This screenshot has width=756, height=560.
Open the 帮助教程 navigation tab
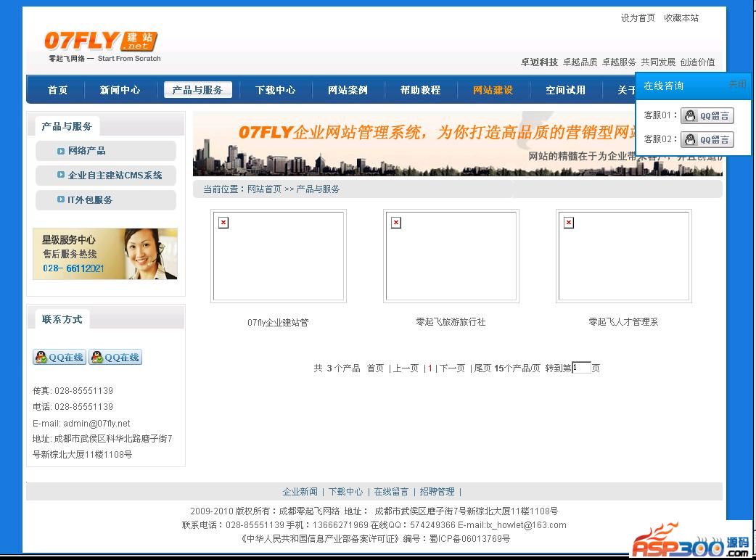(x=420, y=90)
